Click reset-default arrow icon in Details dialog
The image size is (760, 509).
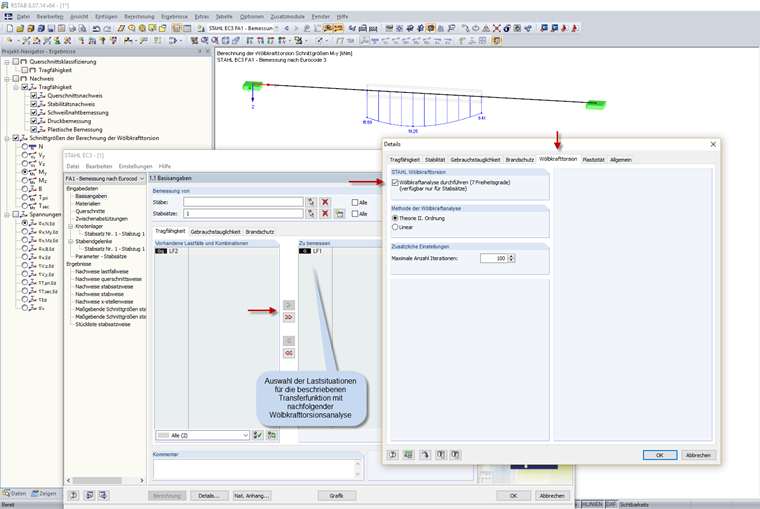[x=425, y=455]
